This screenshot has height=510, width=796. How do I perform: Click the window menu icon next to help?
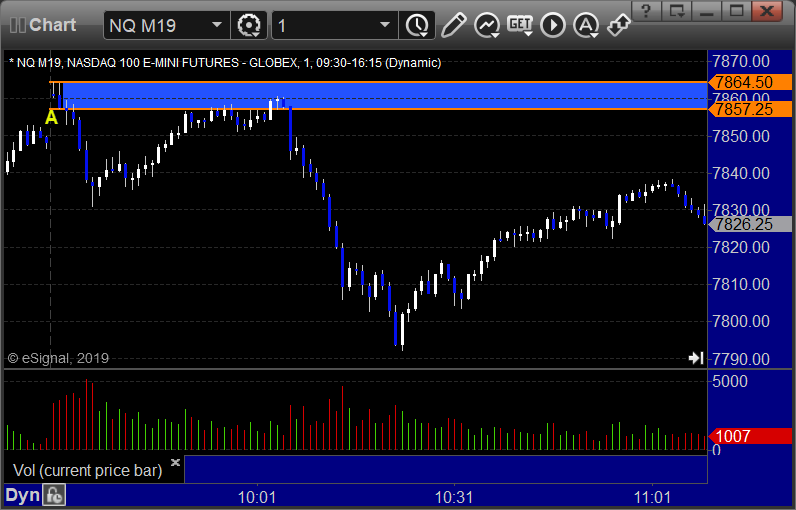click(x=677, y=10)
